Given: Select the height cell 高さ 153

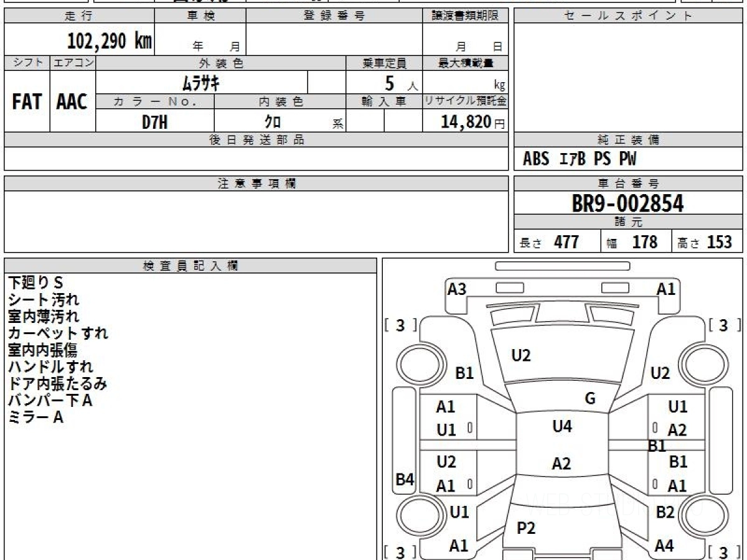Looking at the screenshot, I should [707, 241].
